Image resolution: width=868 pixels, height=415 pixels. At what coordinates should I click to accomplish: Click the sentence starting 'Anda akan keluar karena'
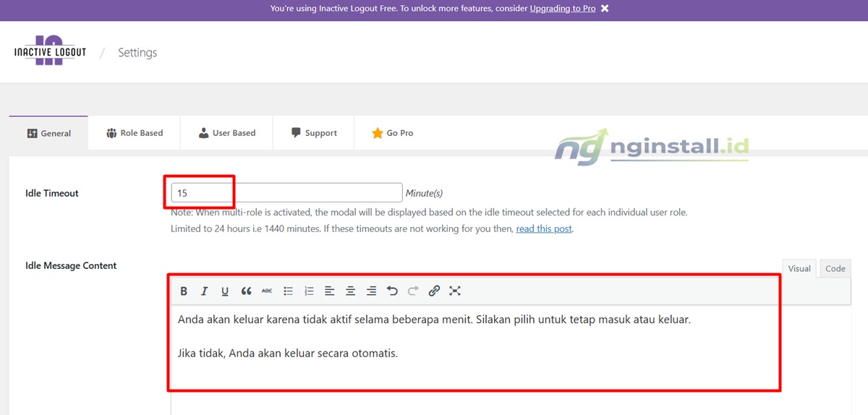(x=434, y=319)
